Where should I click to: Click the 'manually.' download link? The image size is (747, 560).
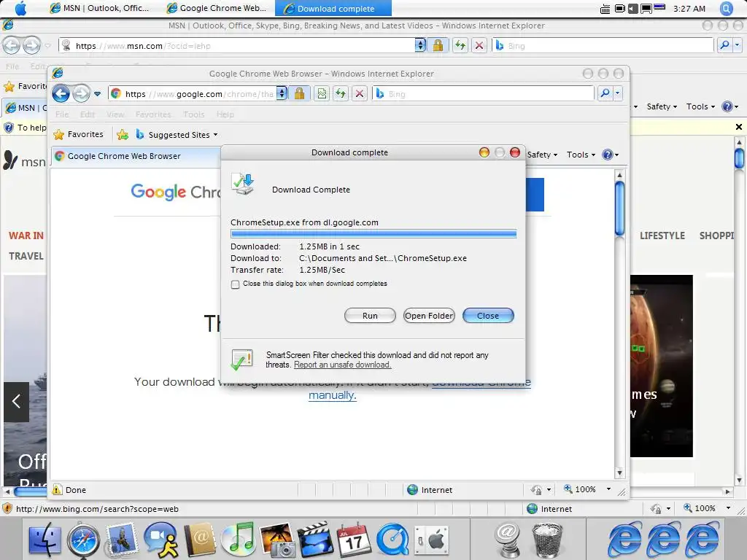point(332,395)
